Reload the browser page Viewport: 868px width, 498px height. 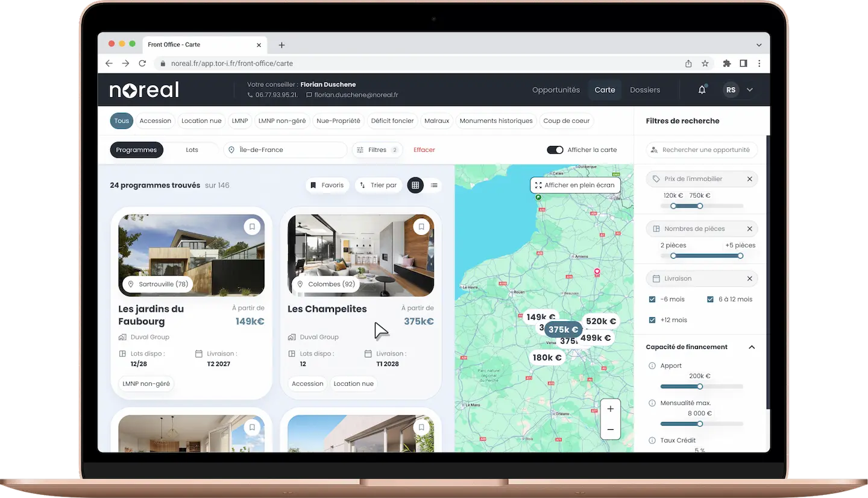coord(142,63)
